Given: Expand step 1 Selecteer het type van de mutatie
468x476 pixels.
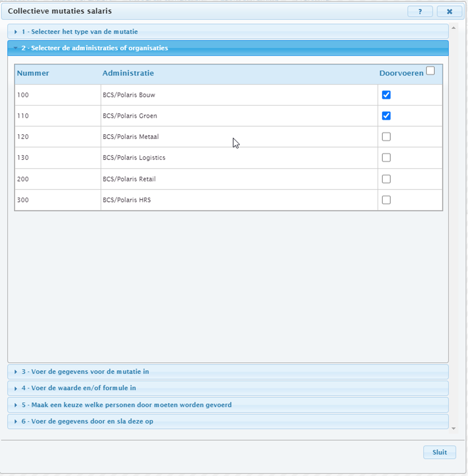Looking at the screenshot, I should point(228,32).
